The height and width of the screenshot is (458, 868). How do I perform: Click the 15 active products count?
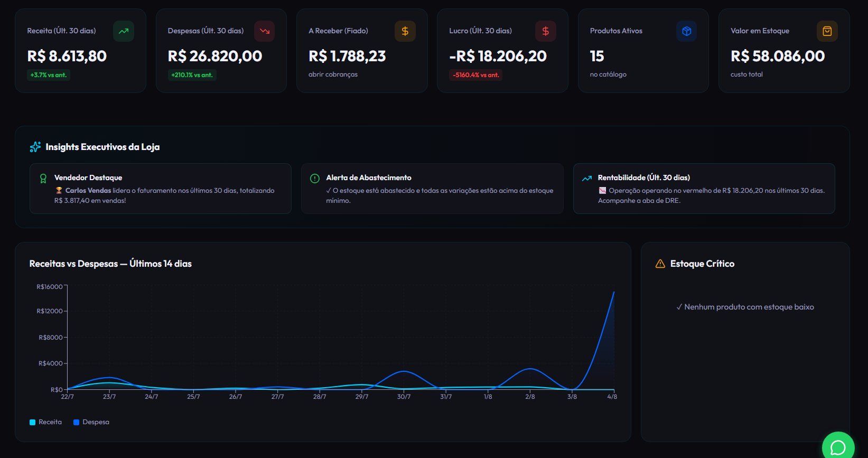point(597,56)
